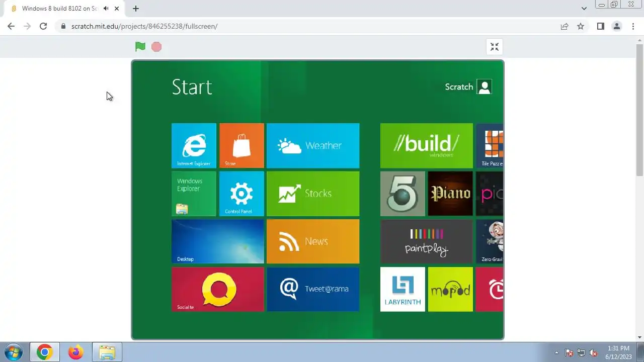
Task: Open the Desktop tile
Action: [x=218, y=241]
